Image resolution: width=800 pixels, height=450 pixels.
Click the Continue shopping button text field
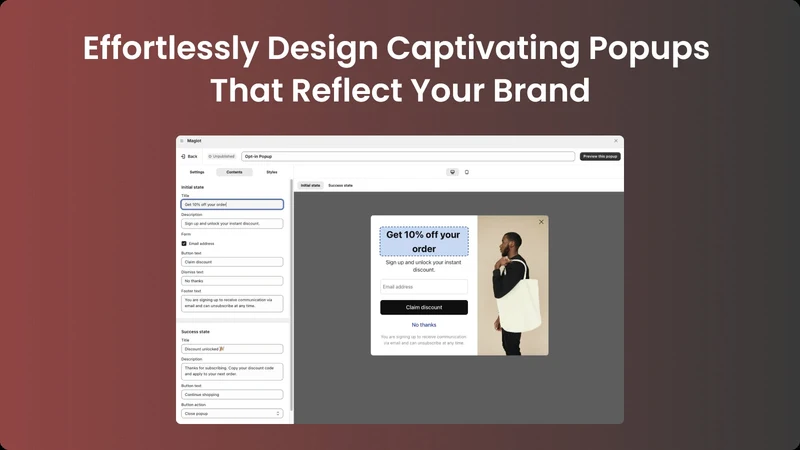click(232, 394)
